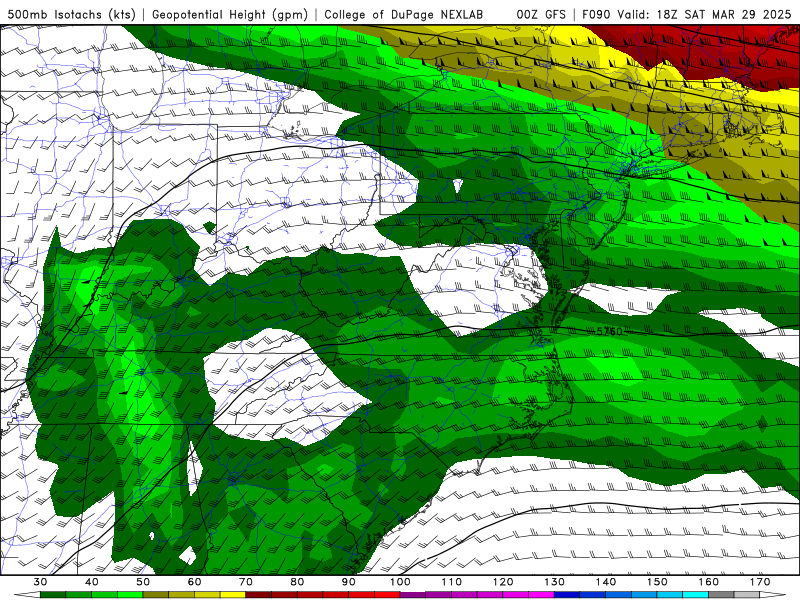Click the 5760 height contour label
800x600 pixels.
[610, 332]
